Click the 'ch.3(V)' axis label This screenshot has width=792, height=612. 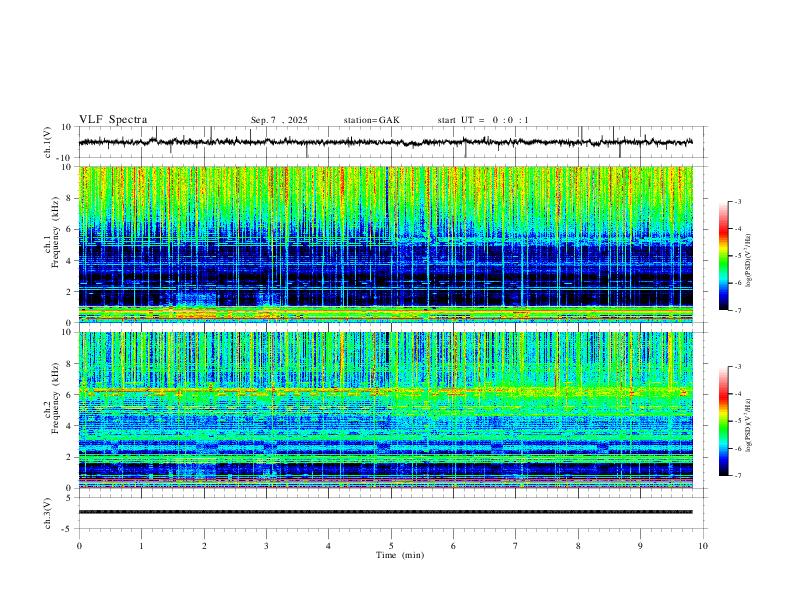pos(48,513)
